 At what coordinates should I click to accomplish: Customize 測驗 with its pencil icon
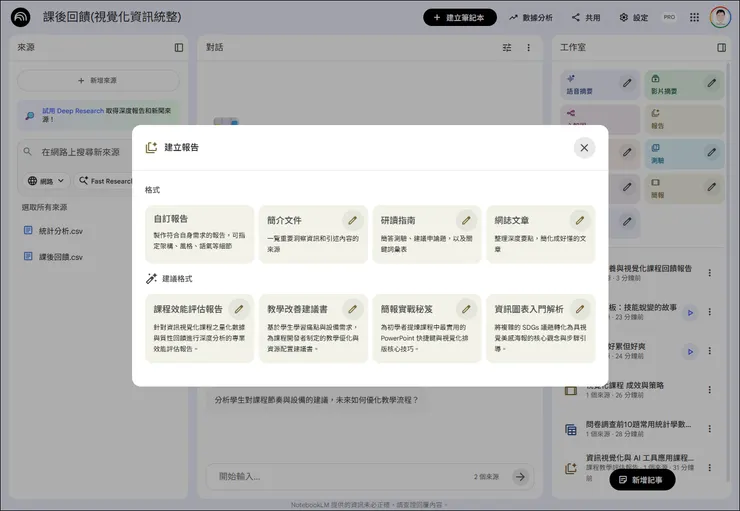point(711,152)
